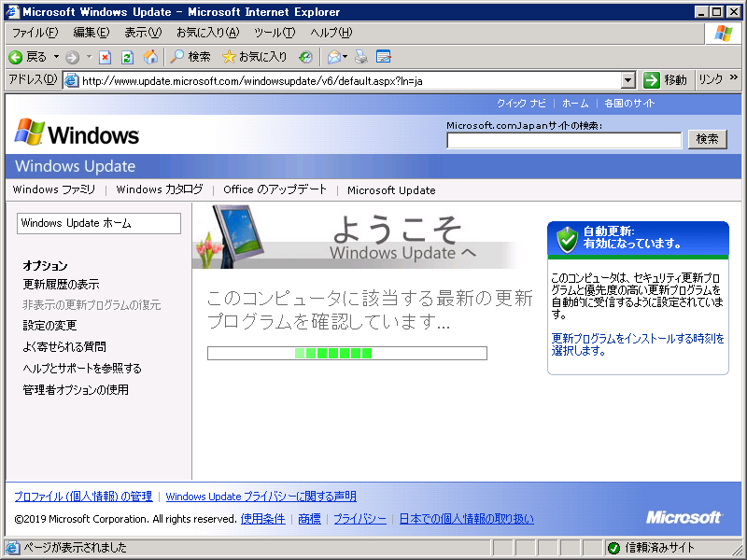747x560 pixels.
Task: Click the Windows flag logo throbber
Action: pyautogui.click(x=723, y=34)
